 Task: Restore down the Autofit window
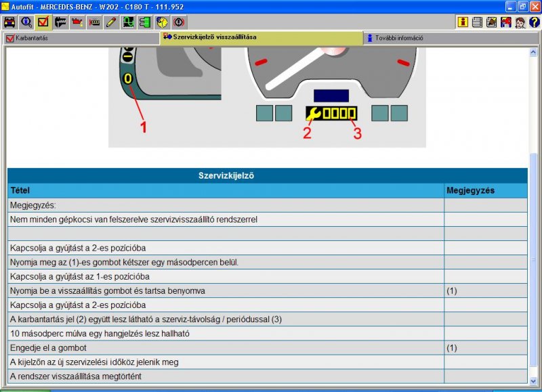(x=523, y=7)
